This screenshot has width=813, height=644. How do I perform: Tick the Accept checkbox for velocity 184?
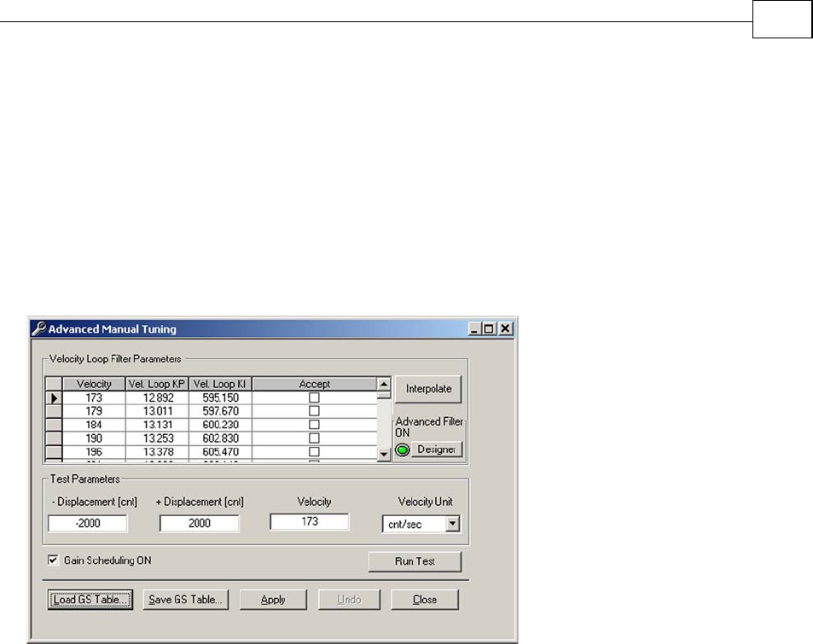pyautogui.click(x=314, y=425)
